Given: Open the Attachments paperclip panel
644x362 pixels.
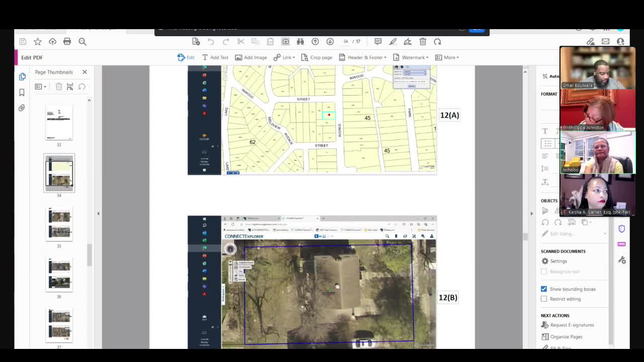Looking at the screenshot, I should click(22, 108).
